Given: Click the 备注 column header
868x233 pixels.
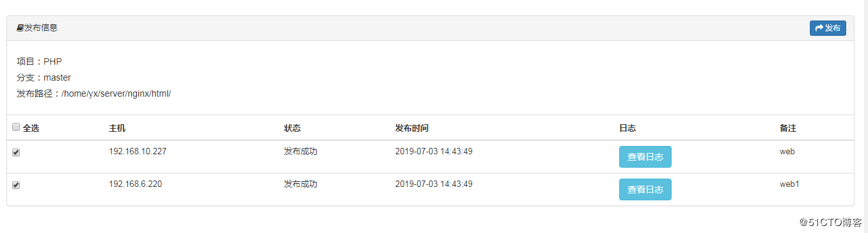Looking at the screenshot, I should coord(788,128).
